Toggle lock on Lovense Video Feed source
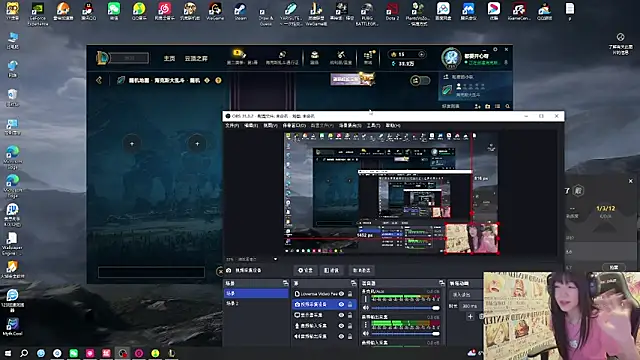The width and height of the screenshot is (640, 360). 350,294
